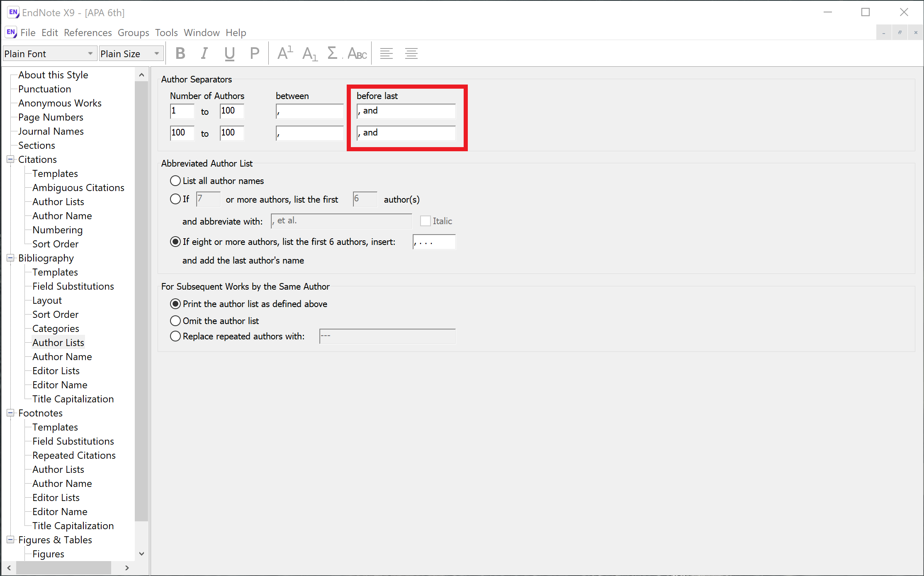Viewport: 924px width, 576px height.
Task: Insert Symbol font (sigma icon)
Action: tap(333, 53)
